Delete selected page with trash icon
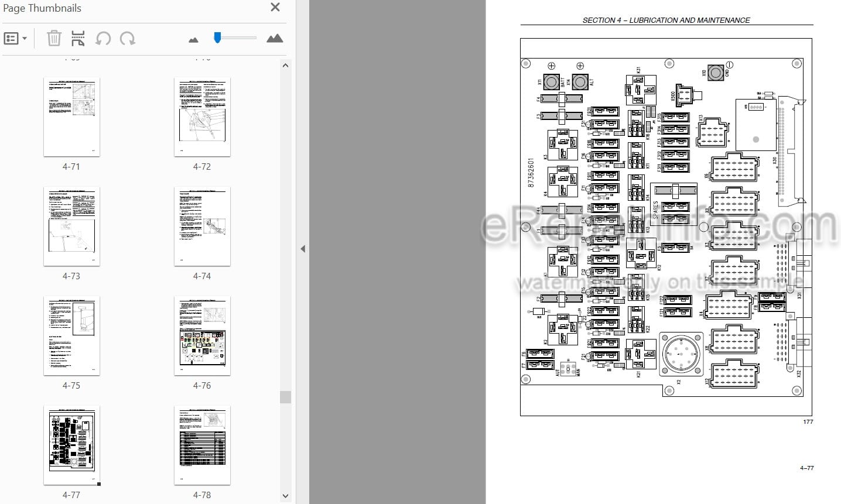Viewport: 841px width, 504px height. [54, 39]
